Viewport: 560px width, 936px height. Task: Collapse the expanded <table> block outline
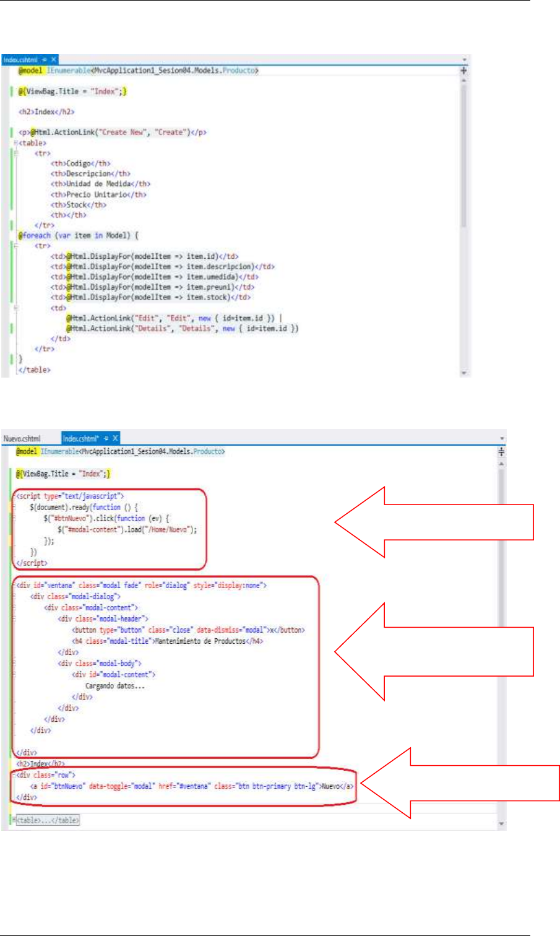15,143
